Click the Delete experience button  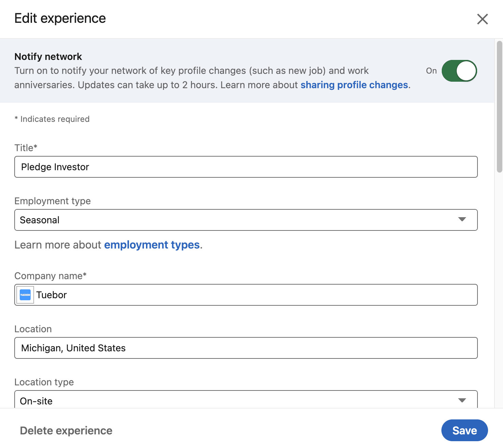[x=66, y=431]
